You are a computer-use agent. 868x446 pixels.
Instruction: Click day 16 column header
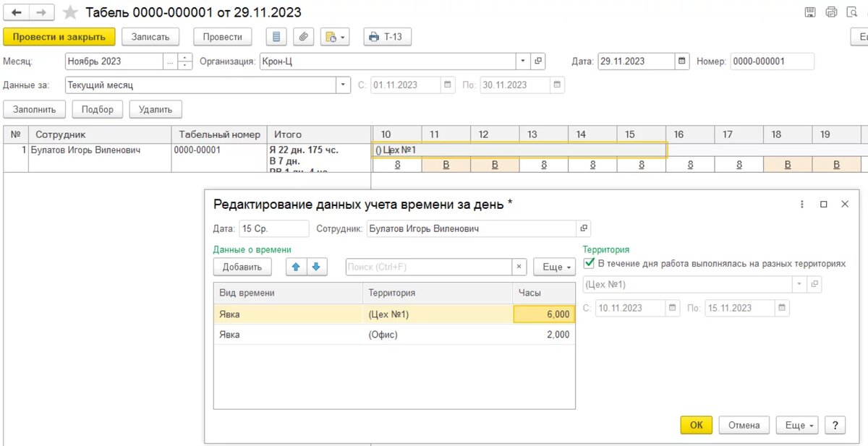pos(690,134)
